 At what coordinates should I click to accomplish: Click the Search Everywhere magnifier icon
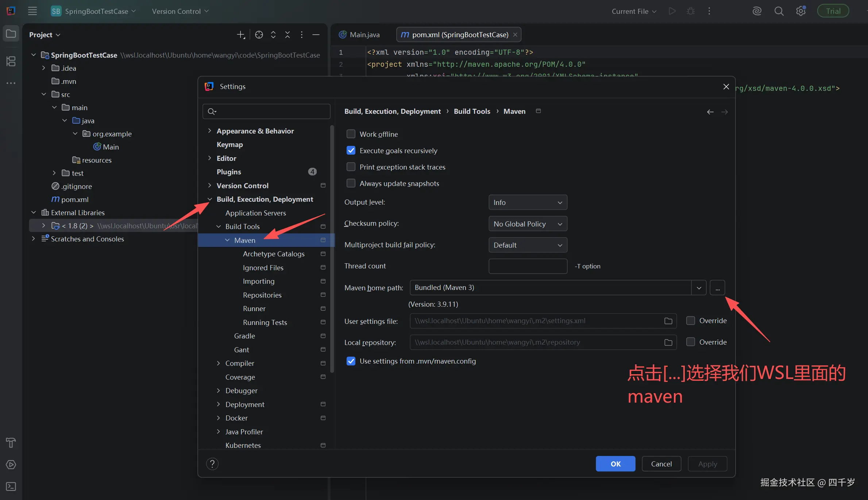[779, 11]
